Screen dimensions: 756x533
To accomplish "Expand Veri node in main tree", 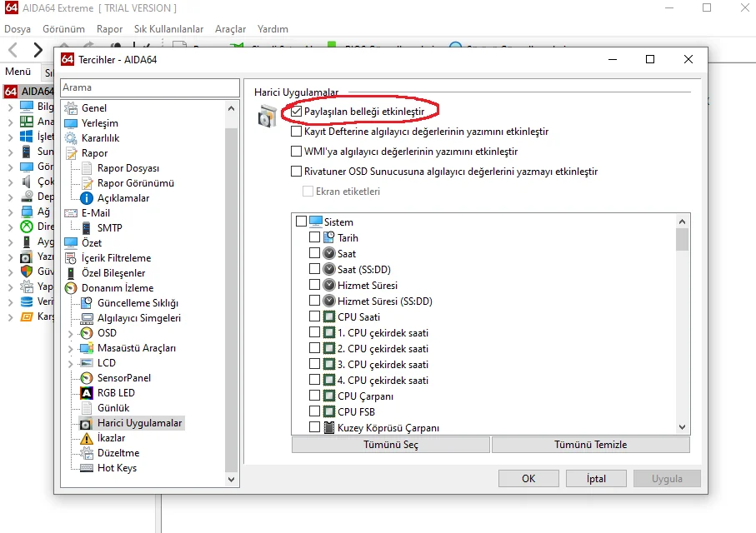I will click(10, 302).
